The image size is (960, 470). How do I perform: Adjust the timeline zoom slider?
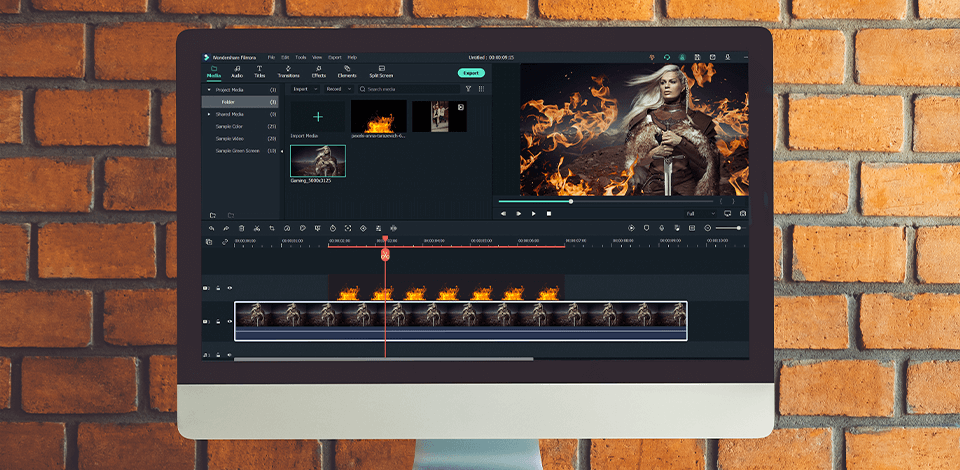(729, 228)
